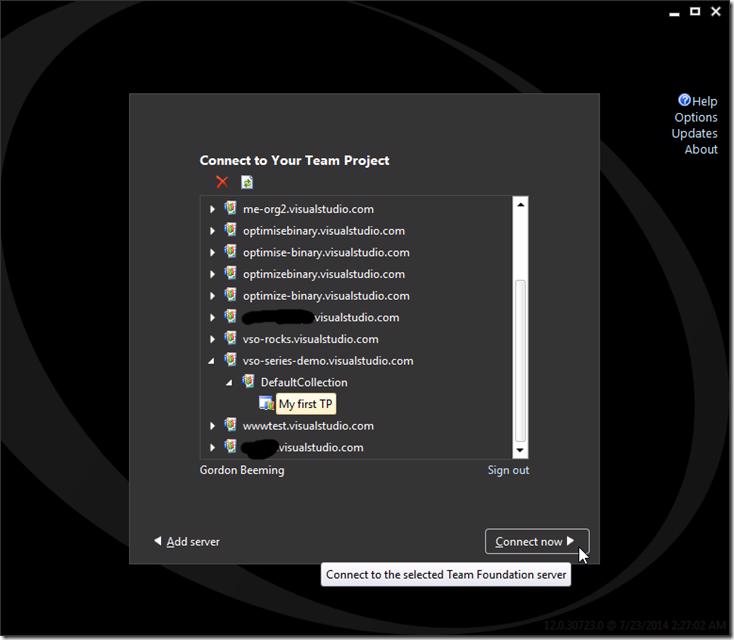Go back with Add server
This screenshot has width=734, height=640.
pos(187,541)
